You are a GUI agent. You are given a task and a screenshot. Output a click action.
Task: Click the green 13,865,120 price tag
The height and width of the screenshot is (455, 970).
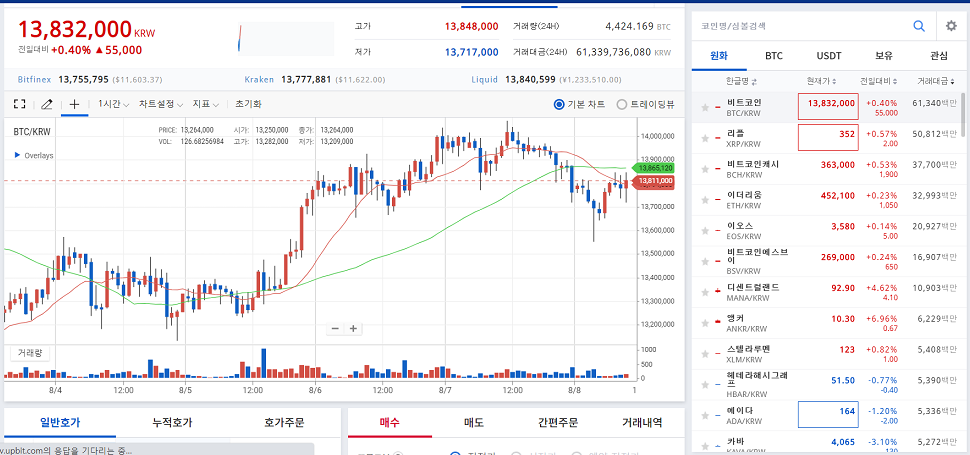click(653, 168)
